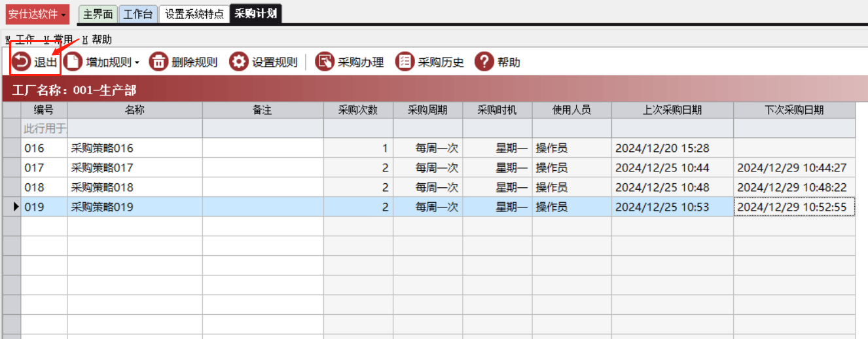Viewport: 868px width, 339px height.
Task: Select the 018 number cell
Action: [x=45, y=187]
